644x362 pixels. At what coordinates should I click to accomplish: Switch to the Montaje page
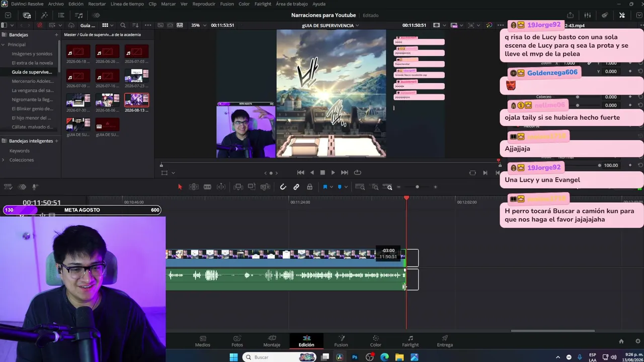(272, 341)
